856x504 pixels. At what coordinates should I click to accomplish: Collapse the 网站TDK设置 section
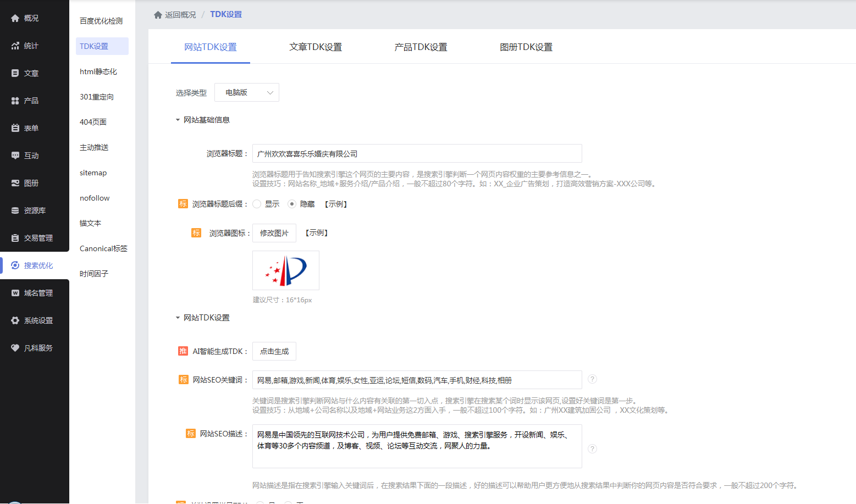click(x=178, y=318)
